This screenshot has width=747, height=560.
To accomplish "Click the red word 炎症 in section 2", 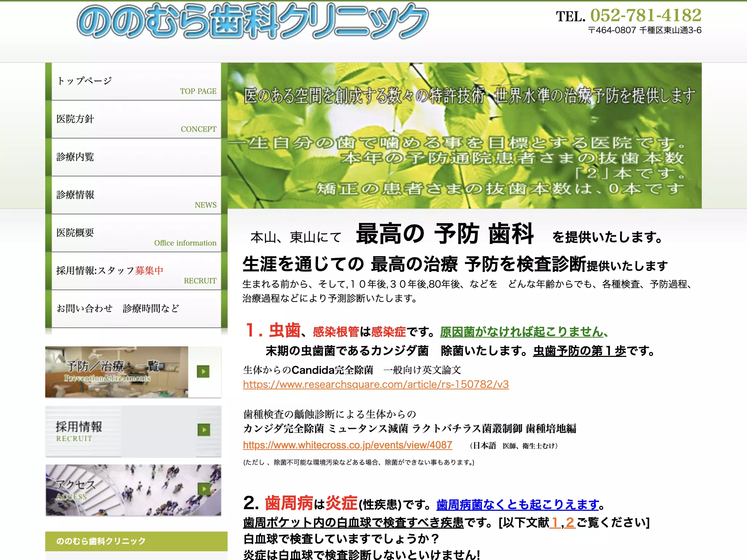I will (341, 503).
